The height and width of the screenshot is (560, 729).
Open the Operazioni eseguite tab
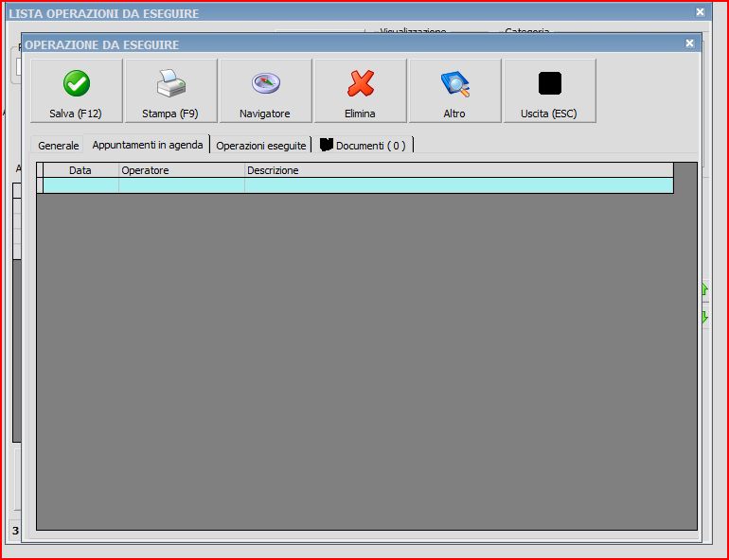260,146
